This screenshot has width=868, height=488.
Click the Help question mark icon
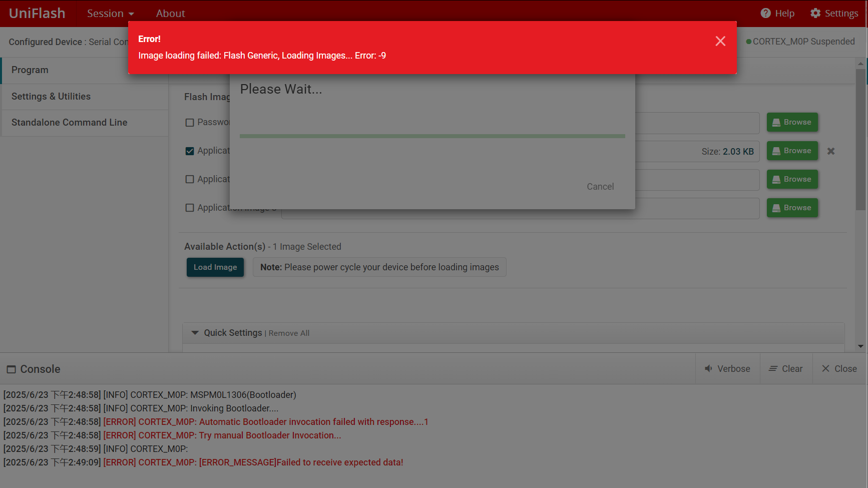pyautogui.click(x=765, y=14)
